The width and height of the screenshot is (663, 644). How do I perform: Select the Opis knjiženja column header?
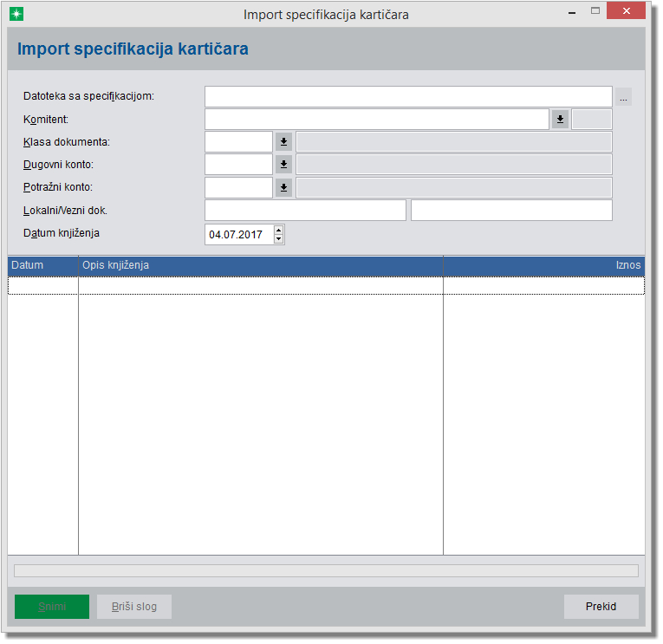click(260, 264)
